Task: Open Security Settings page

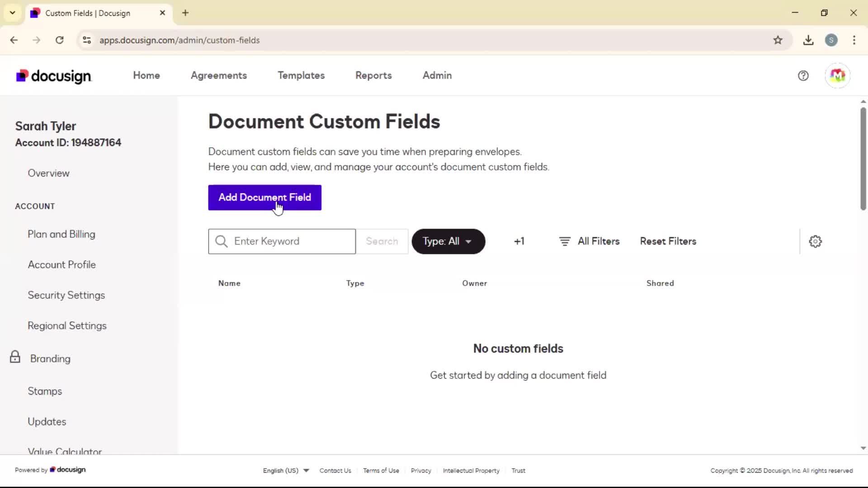Action: click(x=66, y=295)
